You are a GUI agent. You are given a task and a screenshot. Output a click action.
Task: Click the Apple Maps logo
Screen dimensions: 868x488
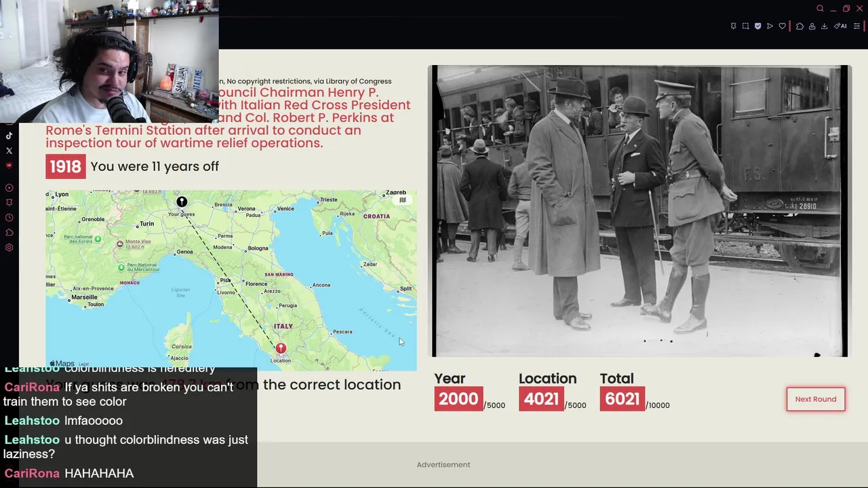62,364
